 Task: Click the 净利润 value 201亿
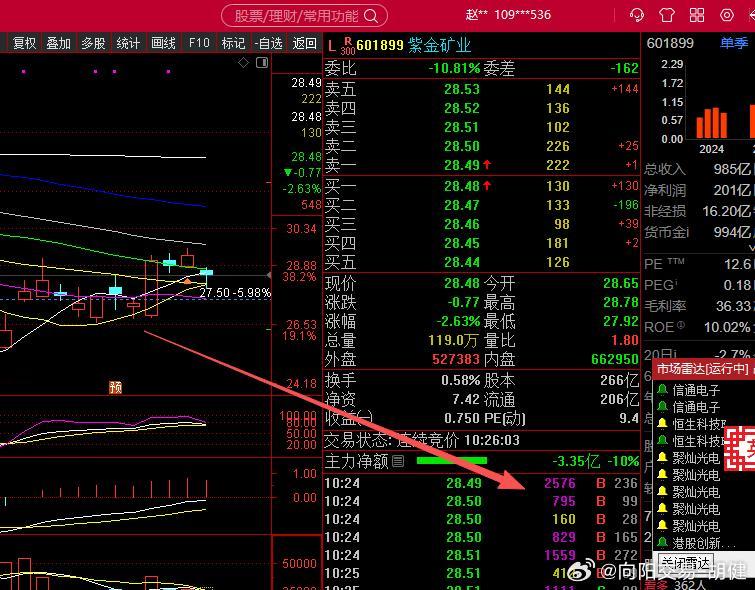pyautogui.click(x=732, y=190)
